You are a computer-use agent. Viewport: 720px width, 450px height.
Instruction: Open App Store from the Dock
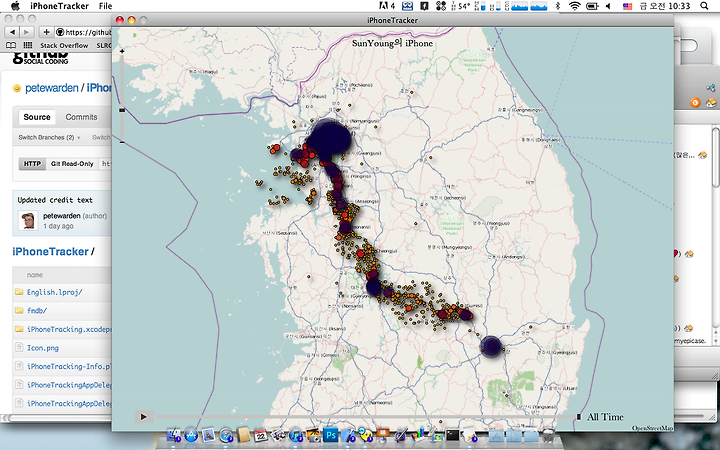tap(191, 434)
